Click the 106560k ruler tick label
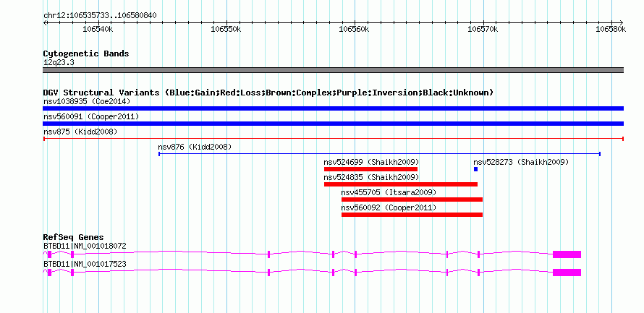 pos(355,29)
